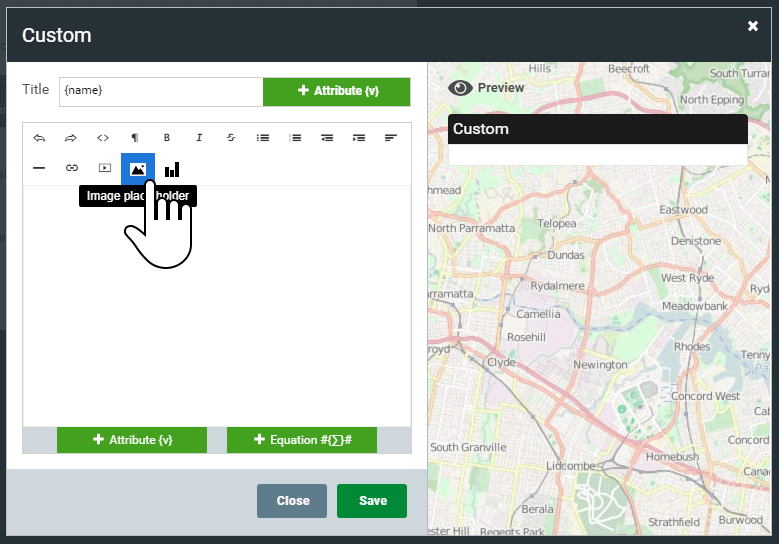Viewport: 779px width, 544px height.
Task: Toggle the Preview eye icon
Action: coord(460,88)
